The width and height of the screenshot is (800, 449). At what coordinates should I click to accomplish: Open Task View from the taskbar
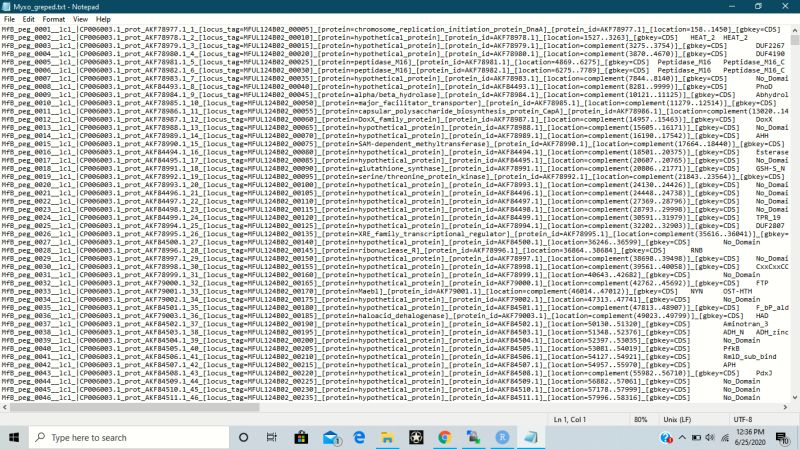pyautogui.click(x=271, y=437)
